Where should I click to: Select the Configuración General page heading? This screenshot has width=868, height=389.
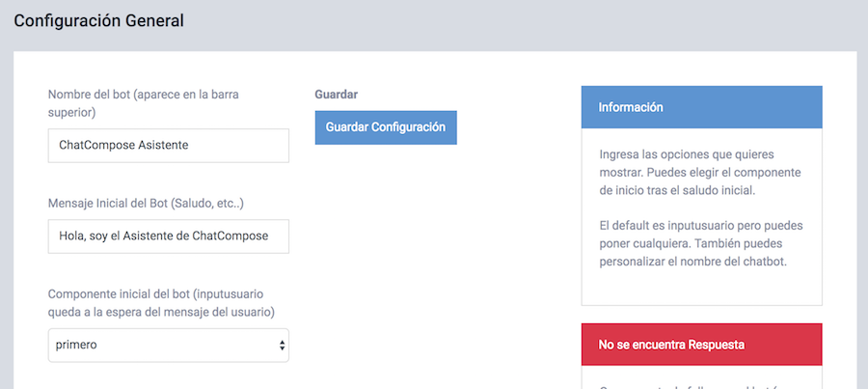click(98, 21)
